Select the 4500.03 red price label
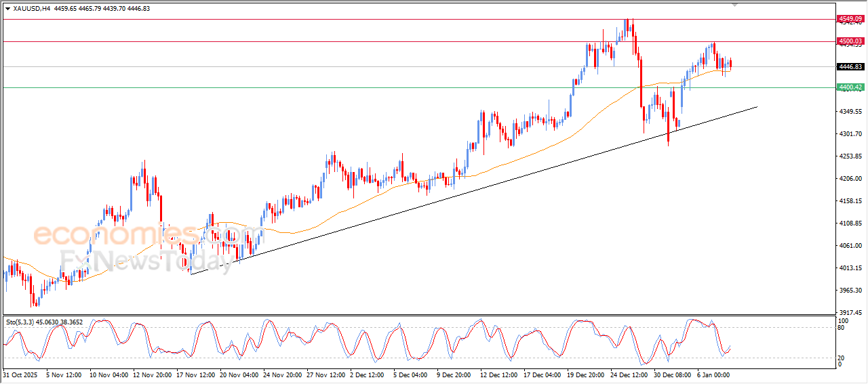This screenshot has width=868, height=384. (850, 41)
